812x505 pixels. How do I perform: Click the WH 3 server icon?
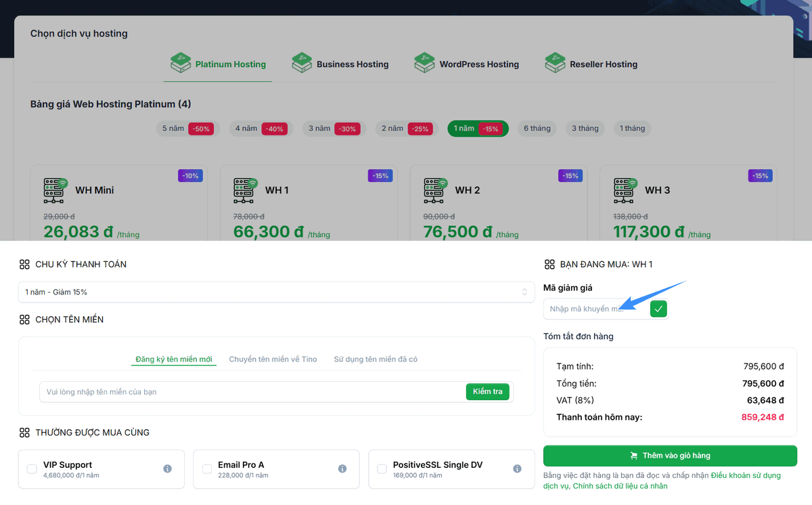[x=625, y=191]
